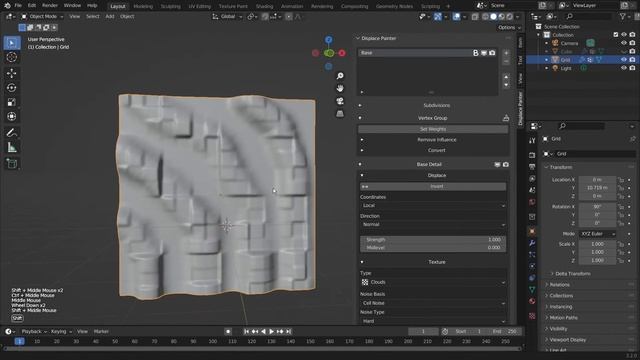This screenshot has height=360, width=640.
Task: Enable solid viewport shading mode
Action: (493, 17)
